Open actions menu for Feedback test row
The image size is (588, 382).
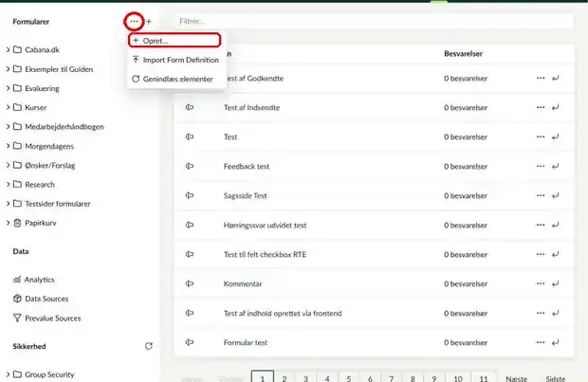[541, 166]
